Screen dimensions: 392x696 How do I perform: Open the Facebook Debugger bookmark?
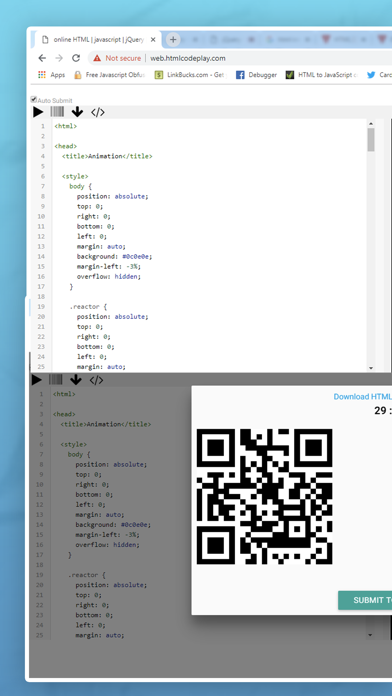[x=257, y=75]
